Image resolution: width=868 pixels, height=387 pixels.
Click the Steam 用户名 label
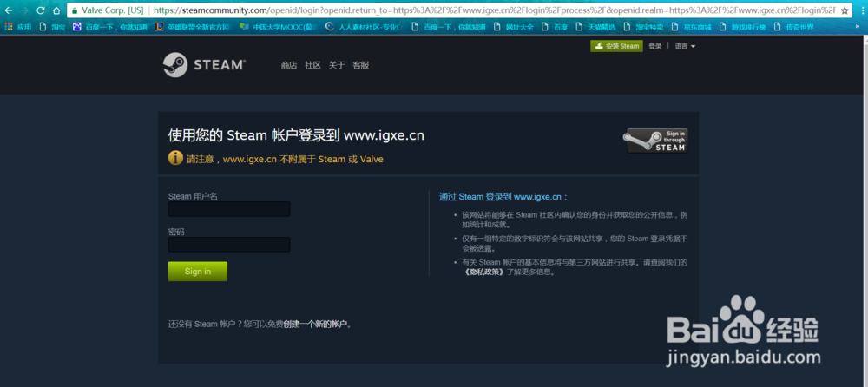(193, 196)
